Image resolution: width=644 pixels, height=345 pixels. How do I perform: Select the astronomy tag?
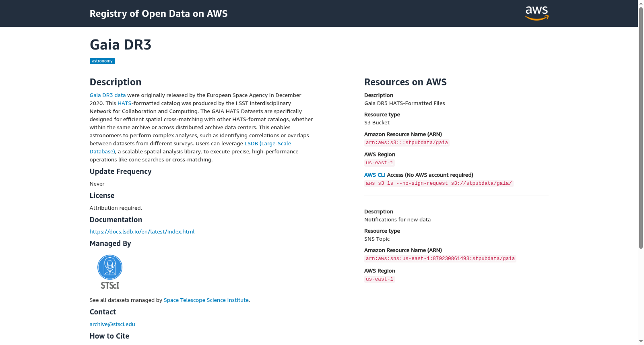tap(102, 61)
